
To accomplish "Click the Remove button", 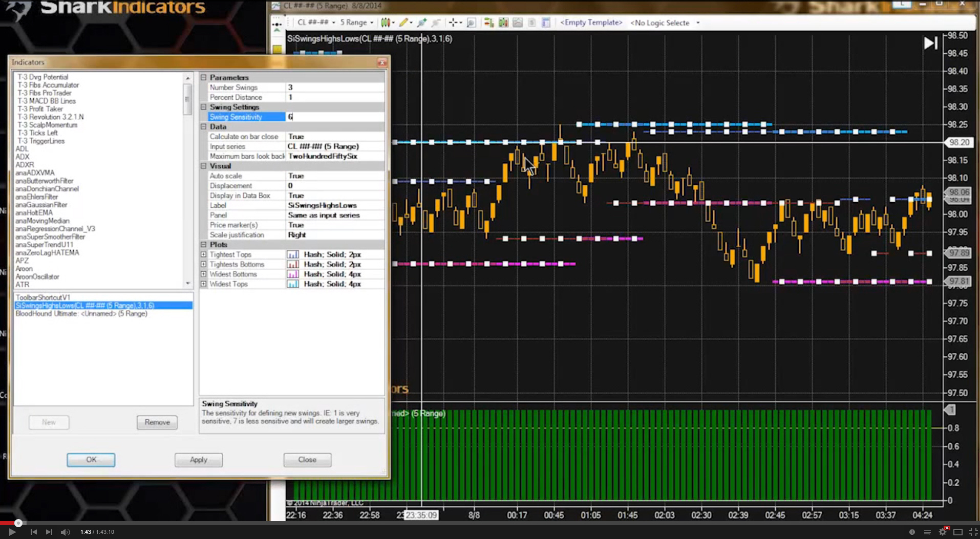I will point(157,422).
